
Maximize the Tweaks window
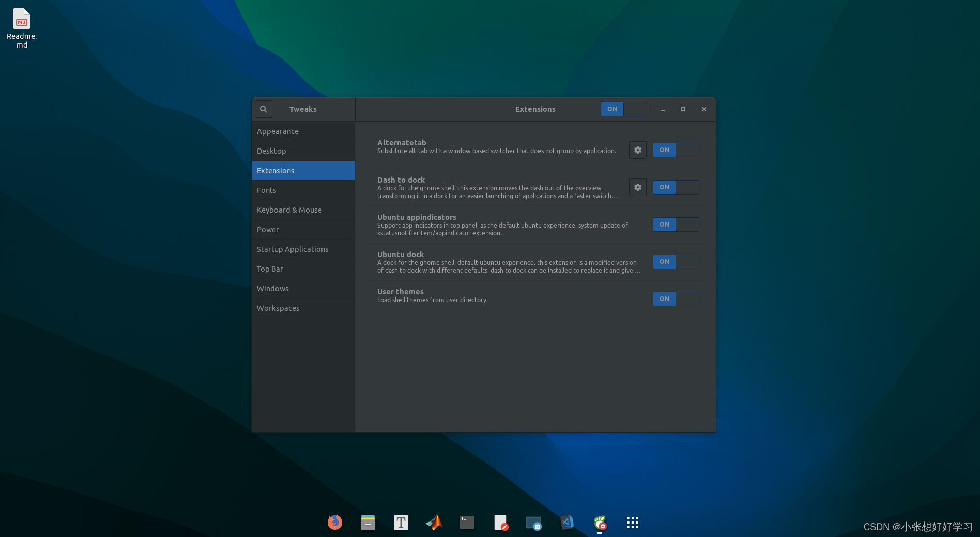pyautogui.click(x=683, y=109)
